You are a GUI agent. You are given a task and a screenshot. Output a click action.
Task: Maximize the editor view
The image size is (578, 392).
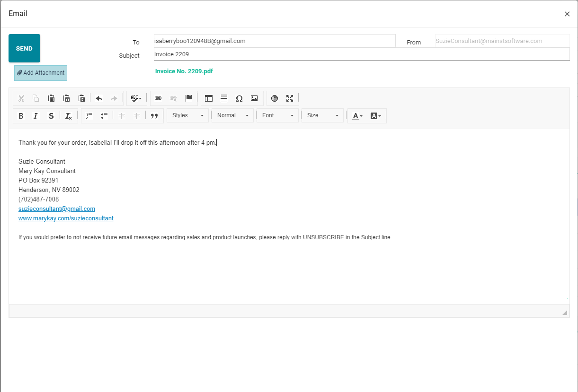[x=290, y=98]
